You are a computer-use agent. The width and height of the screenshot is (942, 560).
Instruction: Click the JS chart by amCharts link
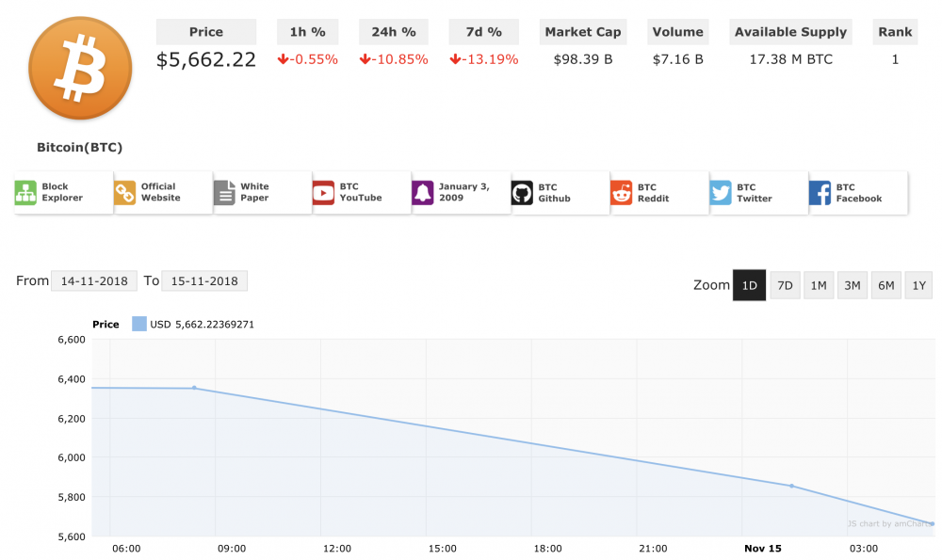click(x=888, y=523)
